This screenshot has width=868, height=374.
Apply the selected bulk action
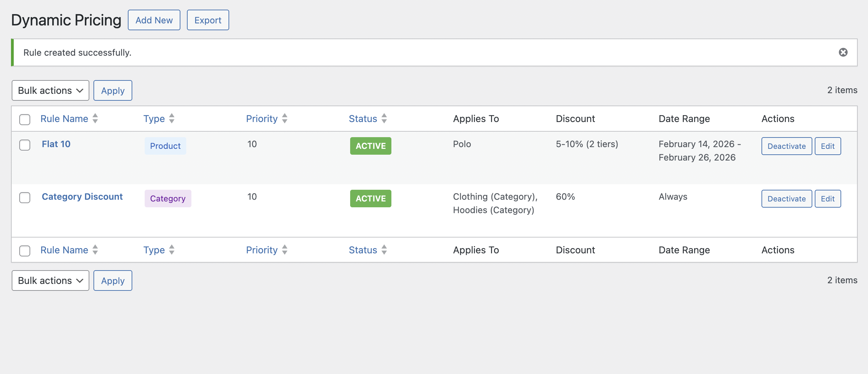click(113, 90)
